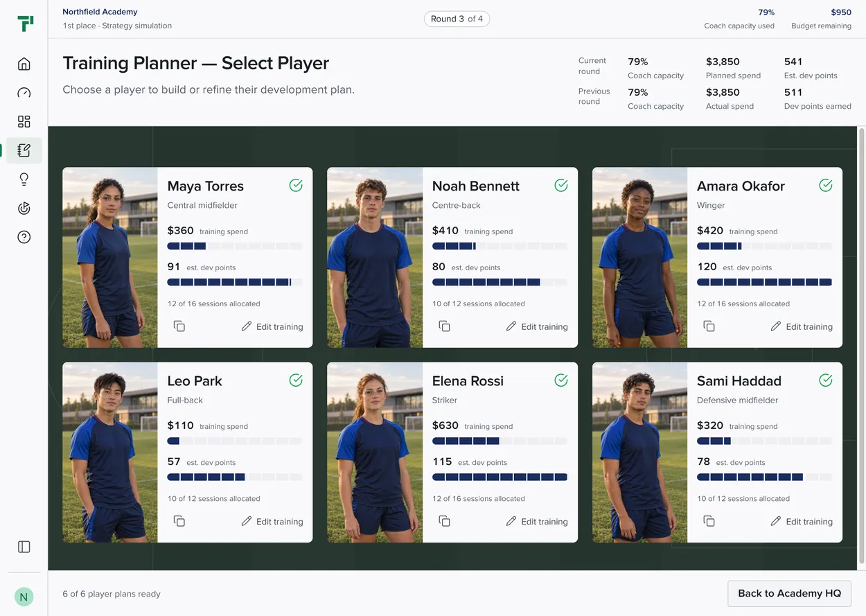Copy Elena Rossi's training plan
866x616 pixels.
[444, 520]
